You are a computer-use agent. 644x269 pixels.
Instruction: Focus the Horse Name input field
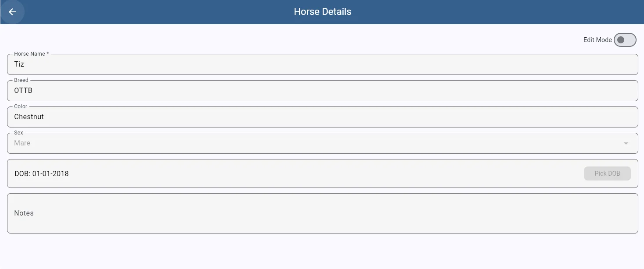click(x=322, y=64)
